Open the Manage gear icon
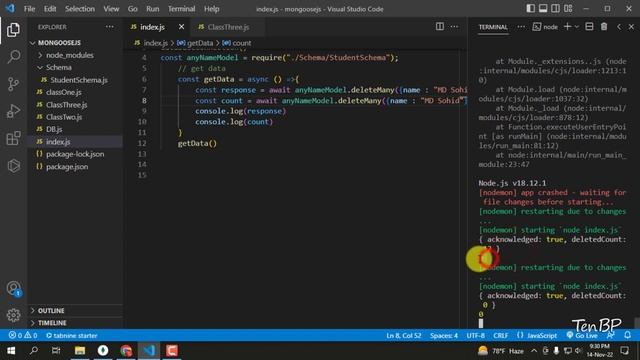 pos(13,315)
